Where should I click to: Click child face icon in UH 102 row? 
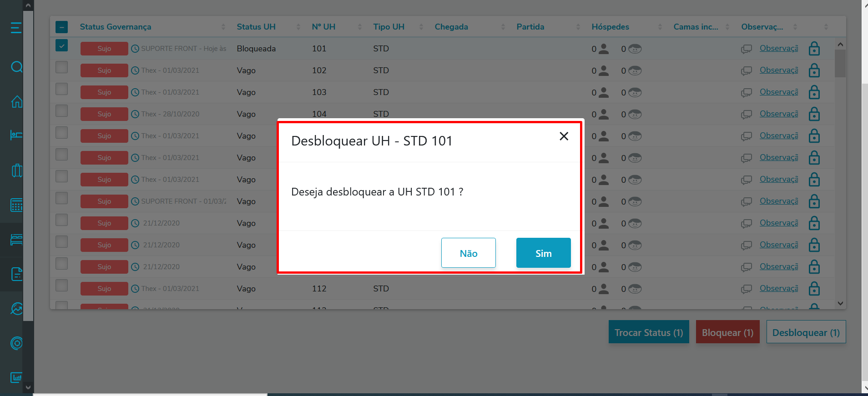pyautogui.click(x=635, y=70)
